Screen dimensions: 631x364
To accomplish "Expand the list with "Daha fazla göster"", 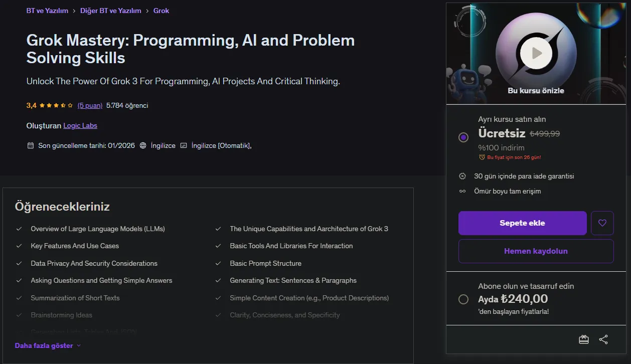I will pyautogui.click(x=48, y=345).
